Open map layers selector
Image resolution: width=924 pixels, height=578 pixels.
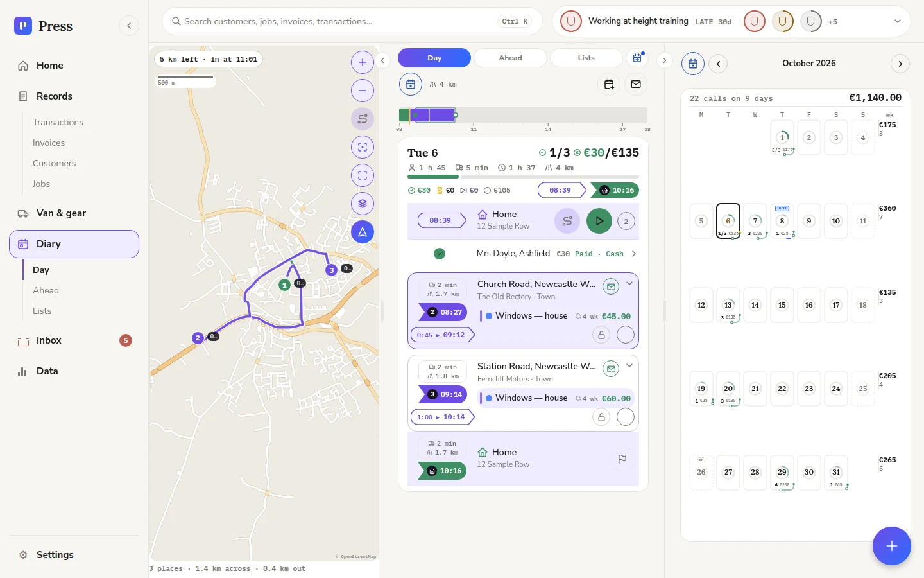[x=363, y=204]
